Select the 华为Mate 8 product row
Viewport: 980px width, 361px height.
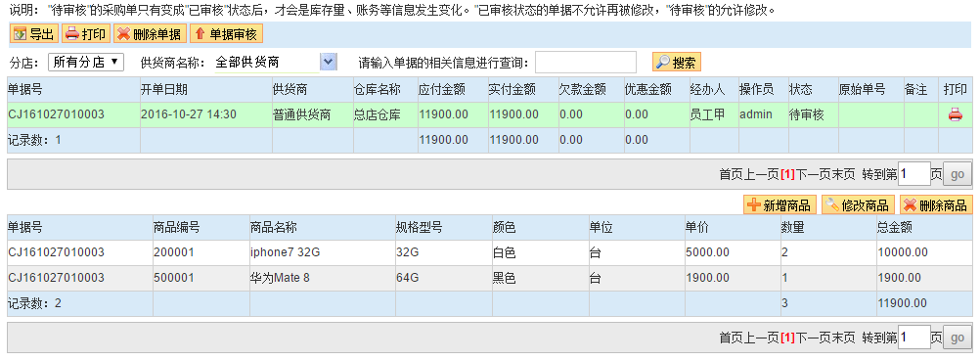click(490, 278)
